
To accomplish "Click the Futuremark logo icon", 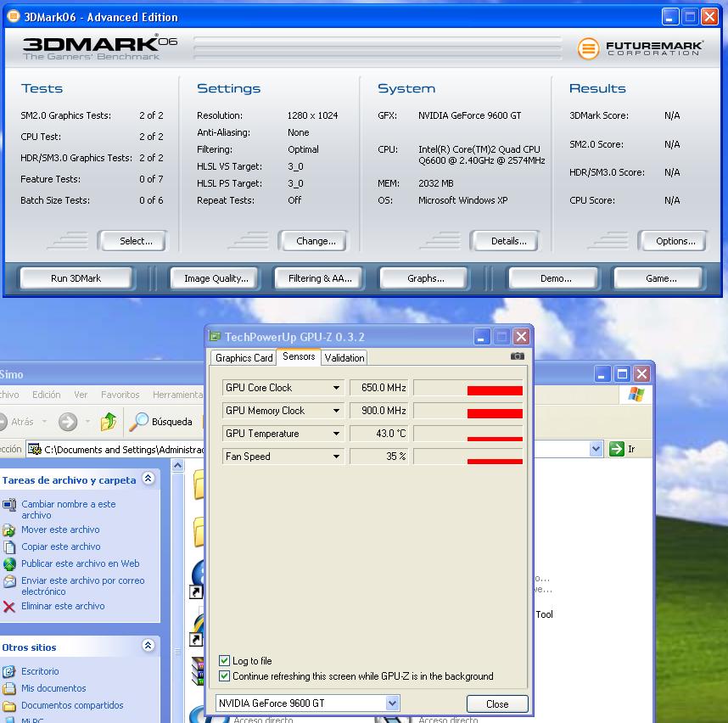I will click(x=588, y=48).
